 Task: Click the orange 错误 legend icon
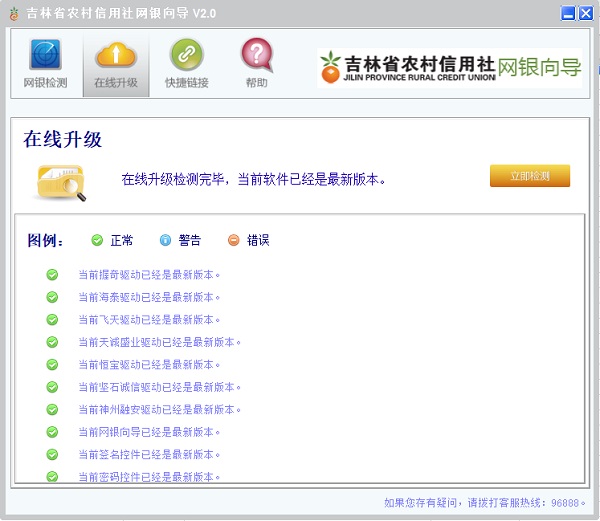[x=233, y=240]
